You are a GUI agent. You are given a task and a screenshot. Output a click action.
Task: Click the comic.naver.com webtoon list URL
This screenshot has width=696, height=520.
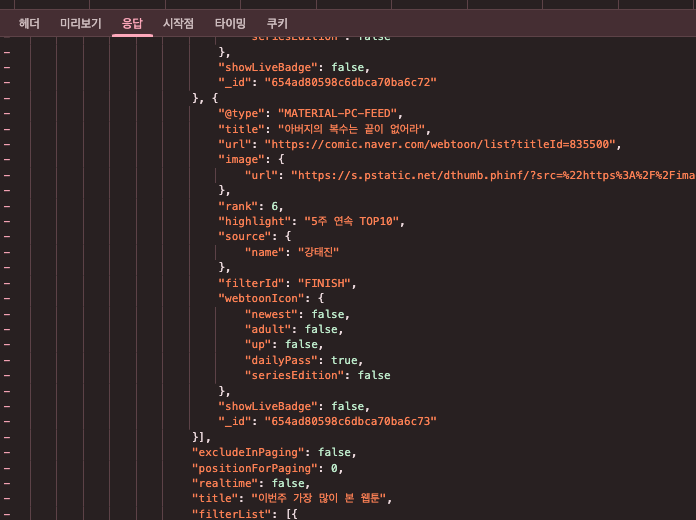coord(443,144)
